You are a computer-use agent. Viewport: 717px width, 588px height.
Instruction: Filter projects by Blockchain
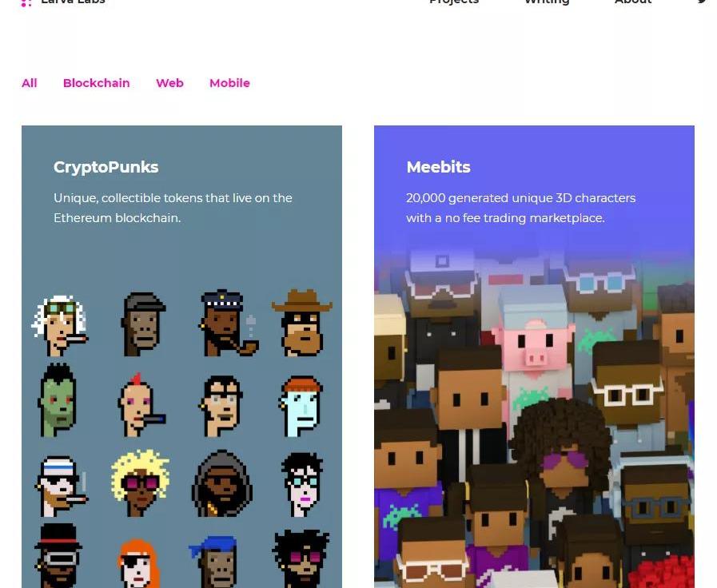(97, 83)
